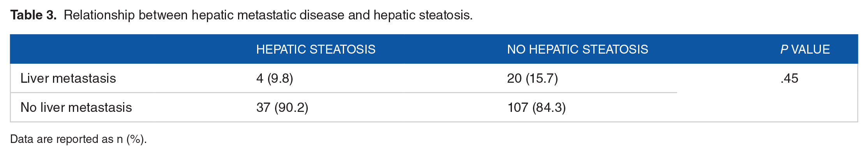Select the HEPATIC STEATOSIS column header
868x155 pixels.
tap(316, 49)
